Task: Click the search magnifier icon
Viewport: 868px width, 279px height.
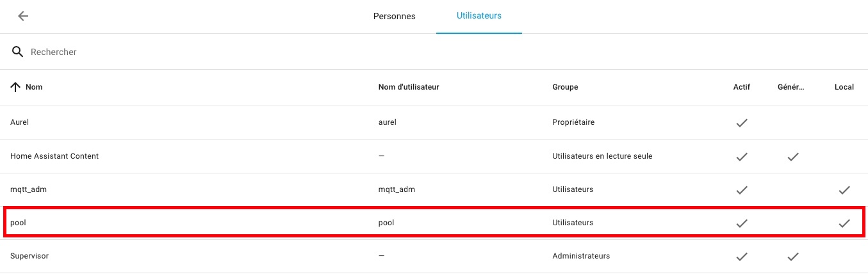Action: (18, 52)
